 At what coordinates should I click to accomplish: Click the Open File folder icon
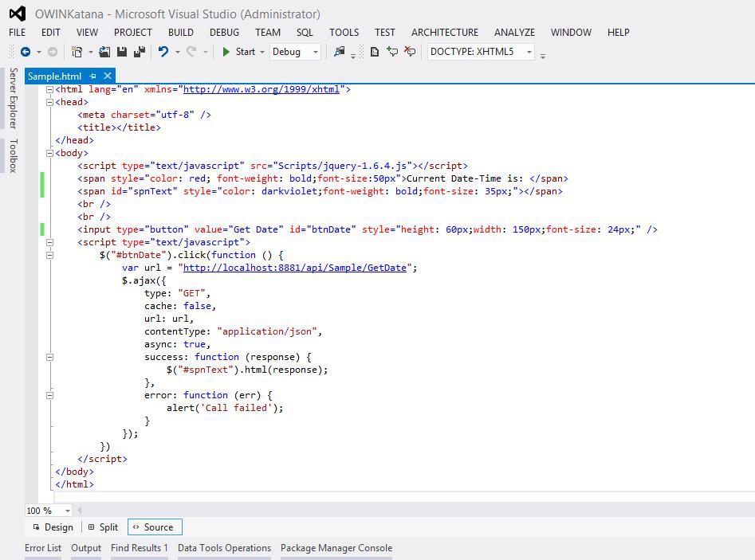pyautogui.click(x=104, y=52)
